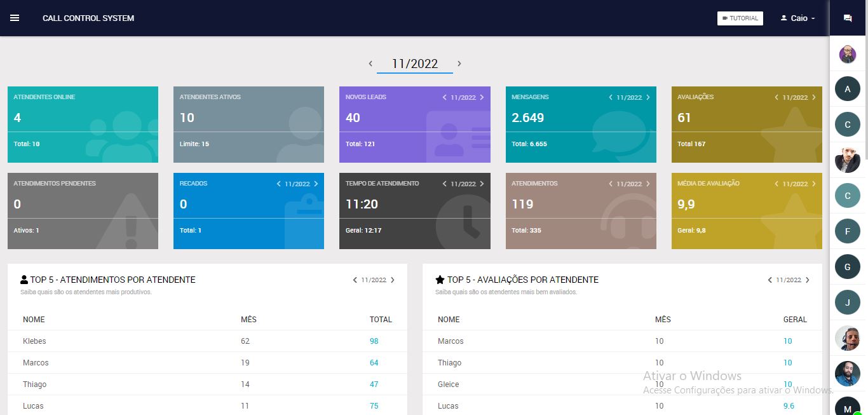
Task: Open the hamburger navigation menu
Action: [15, 18]
